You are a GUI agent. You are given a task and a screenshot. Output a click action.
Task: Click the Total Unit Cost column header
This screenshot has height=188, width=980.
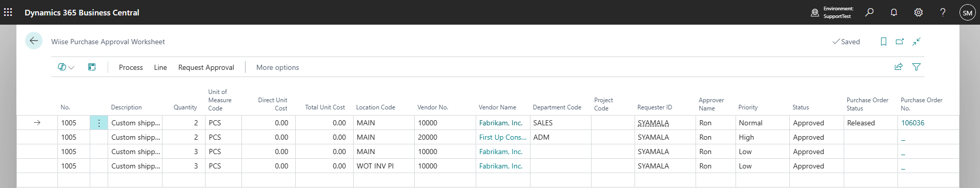pos(325,107)
